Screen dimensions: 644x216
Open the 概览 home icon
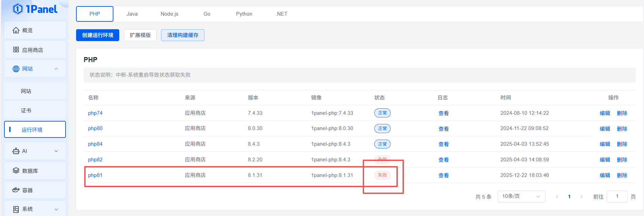pos(16,30)
